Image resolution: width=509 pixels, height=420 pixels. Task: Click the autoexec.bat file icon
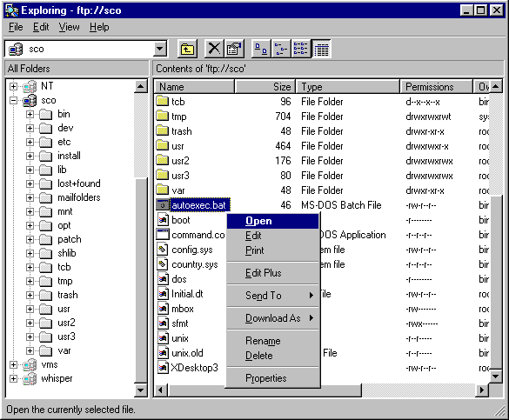pyautogui.click(x=163, y=205)
